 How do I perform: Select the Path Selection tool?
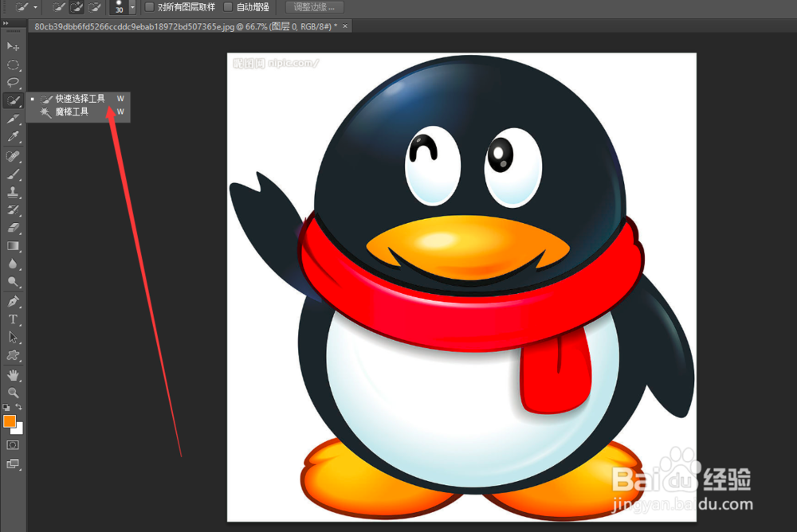pyautogui.click(x=13, y=338)
